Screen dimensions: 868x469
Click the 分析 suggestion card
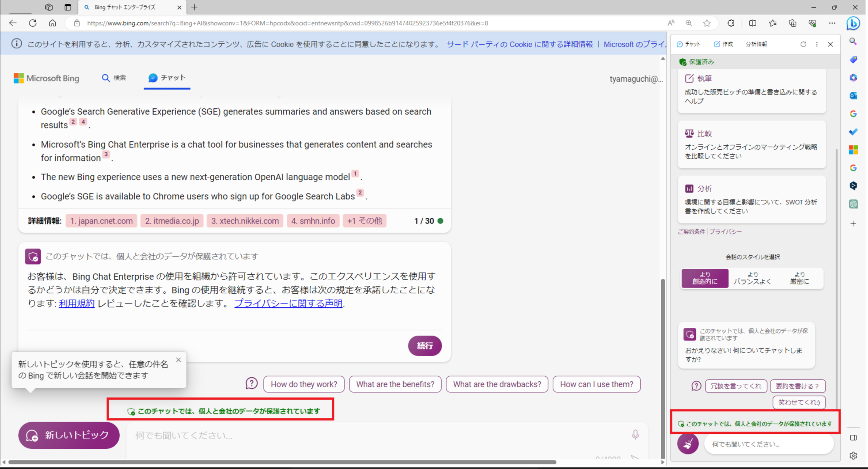[x=752, y=199]
